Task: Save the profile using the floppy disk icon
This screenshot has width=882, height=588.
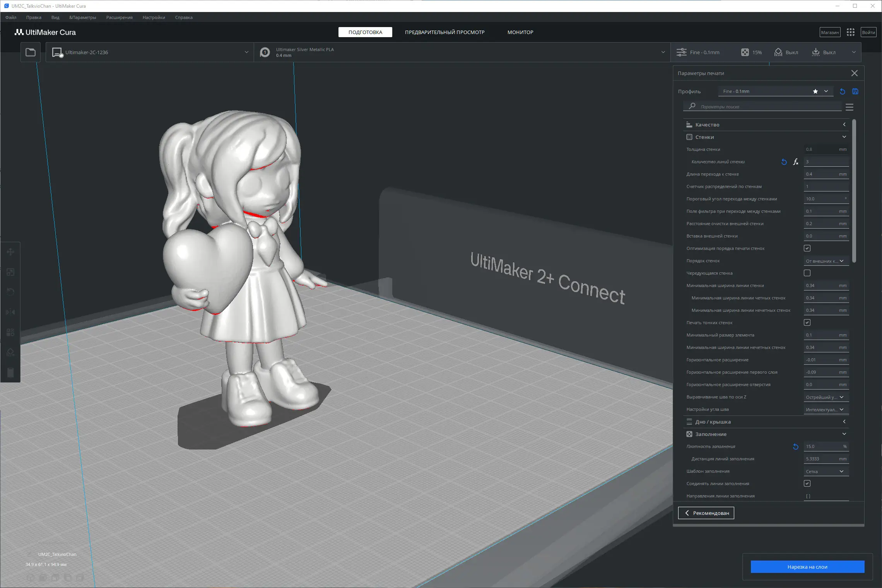Action: (x=855, y=92)
